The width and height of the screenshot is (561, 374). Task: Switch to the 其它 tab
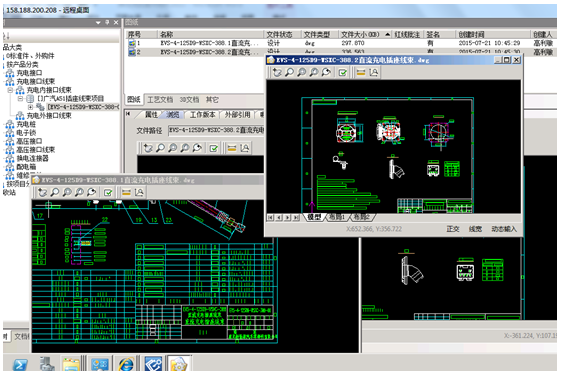[212, 99]
